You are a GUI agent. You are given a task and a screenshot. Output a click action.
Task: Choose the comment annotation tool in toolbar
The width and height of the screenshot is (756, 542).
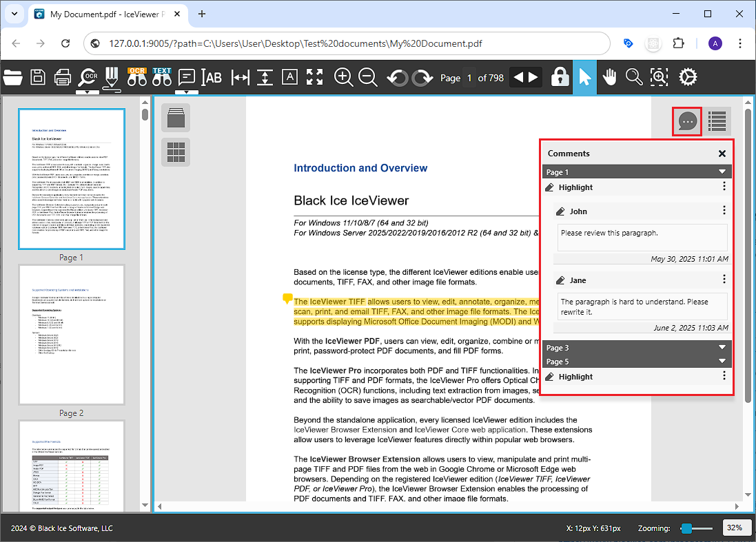(x=187, y=77)
